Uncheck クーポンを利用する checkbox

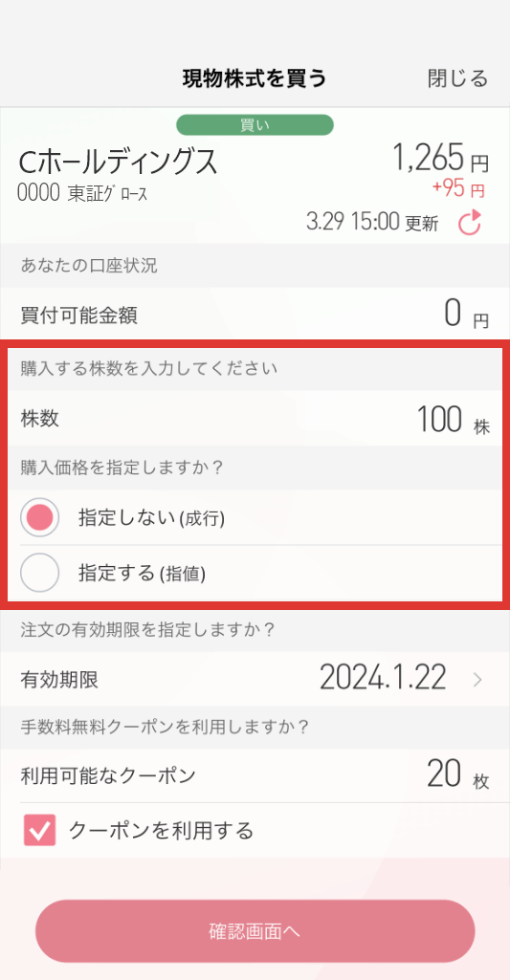point(40,830)
